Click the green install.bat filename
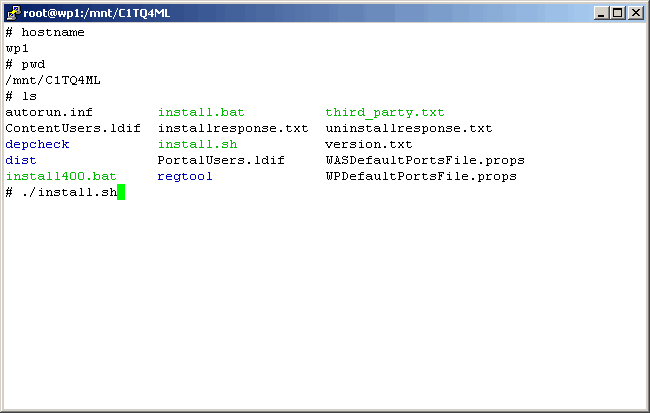The height and width of the screenshot is (413, 650). (x=201, y=113)
